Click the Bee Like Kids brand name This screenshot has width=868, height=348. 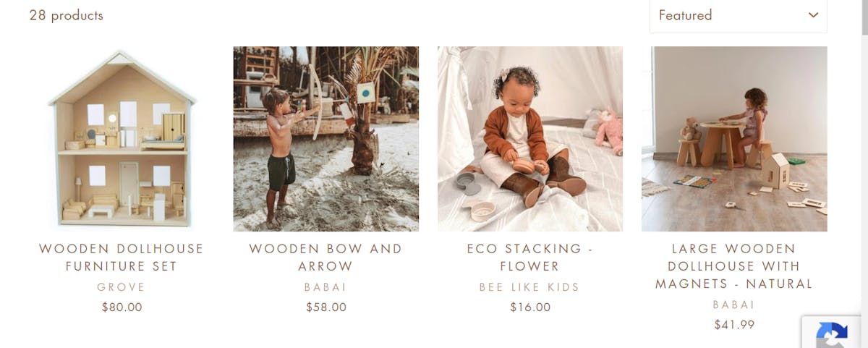[530, 287]
